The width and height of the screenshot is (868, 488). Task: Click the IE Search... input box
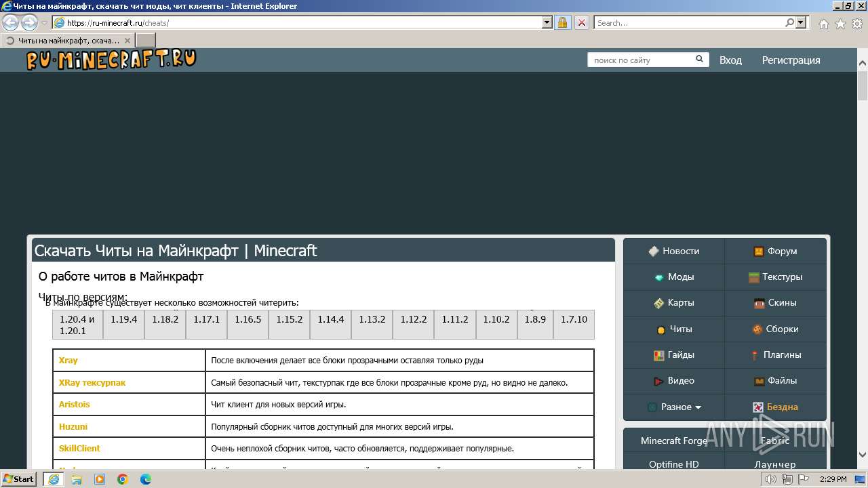tap(689, 22)
